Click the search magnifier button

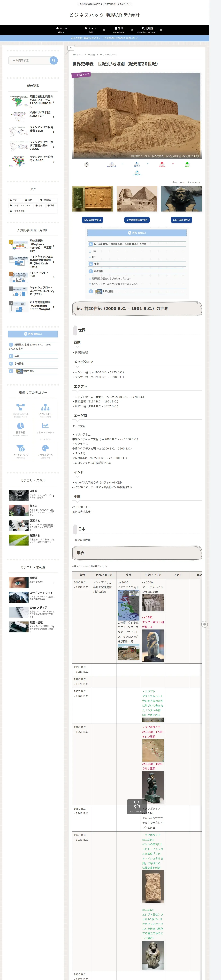click(53, 60)
